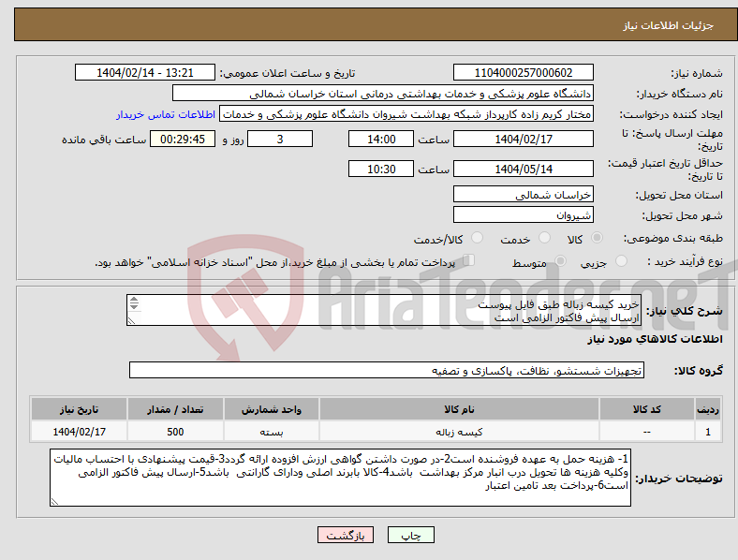Click announcement date field 1404/02/14 - 13:21
Image resolution: width=738 pixels, height=560 pixels.
click(x=145, y=73)
